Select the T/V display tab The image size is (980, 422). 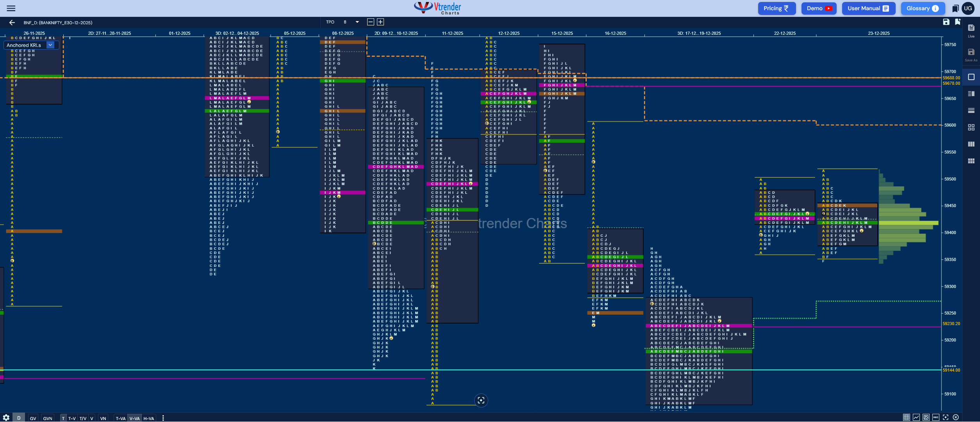[83, 418]
